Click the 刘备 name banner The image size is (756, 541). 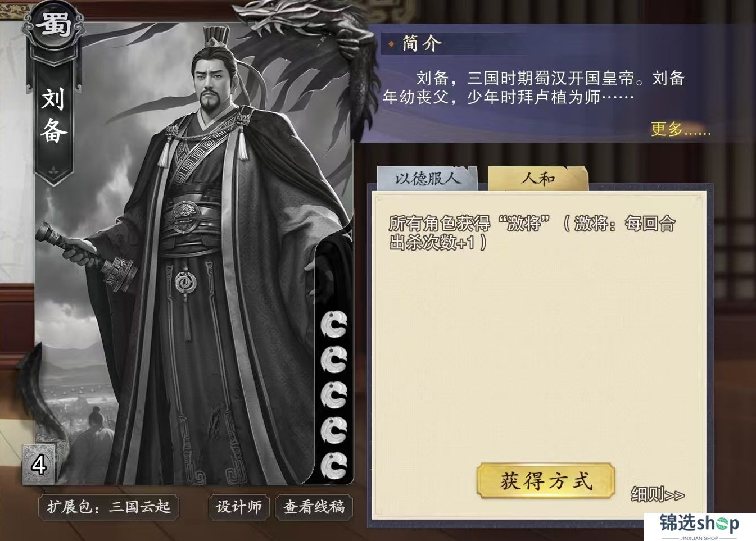point(54,115)
